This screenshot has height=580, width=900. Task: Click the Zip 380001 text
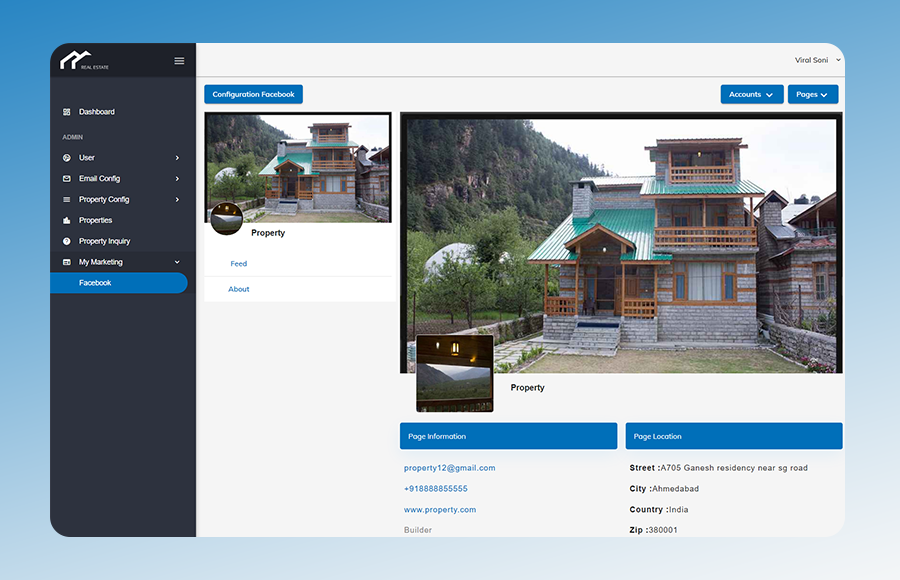pyautogui.click(x=654, y=530)
